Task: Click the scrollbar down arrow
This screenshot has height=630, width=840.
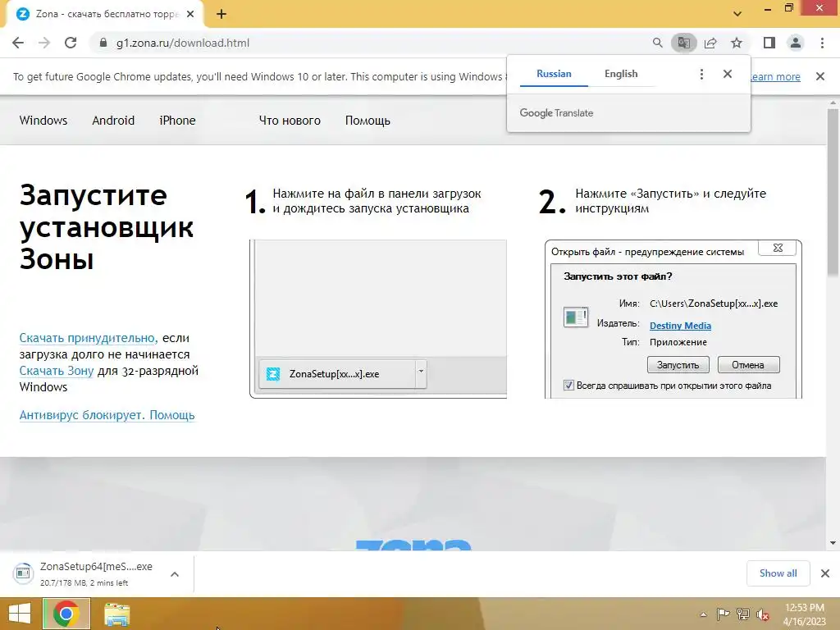Action: point(833,543)
